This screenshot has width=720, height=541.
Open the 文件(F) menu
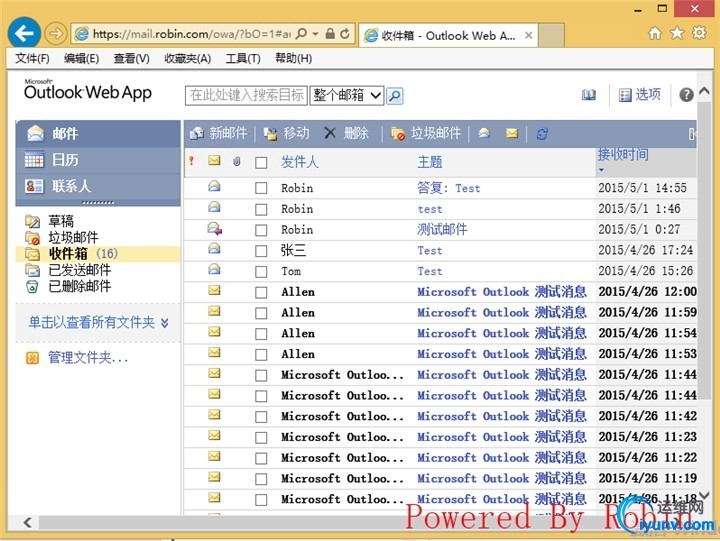[x=32, y=58]
